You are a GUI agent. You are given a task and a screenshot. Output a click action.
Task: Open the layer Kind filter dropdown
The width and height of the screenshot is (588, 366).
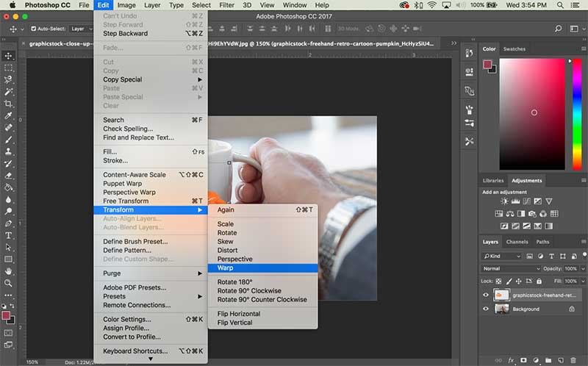point(501,256)
